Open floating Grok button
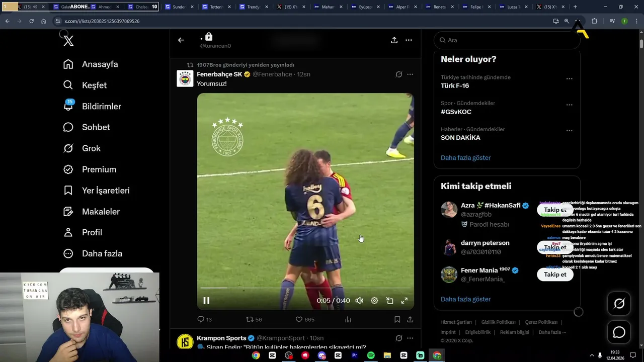The width and height of the screenshot is (644, 362). pyautogui.click(x=619, y=304)
